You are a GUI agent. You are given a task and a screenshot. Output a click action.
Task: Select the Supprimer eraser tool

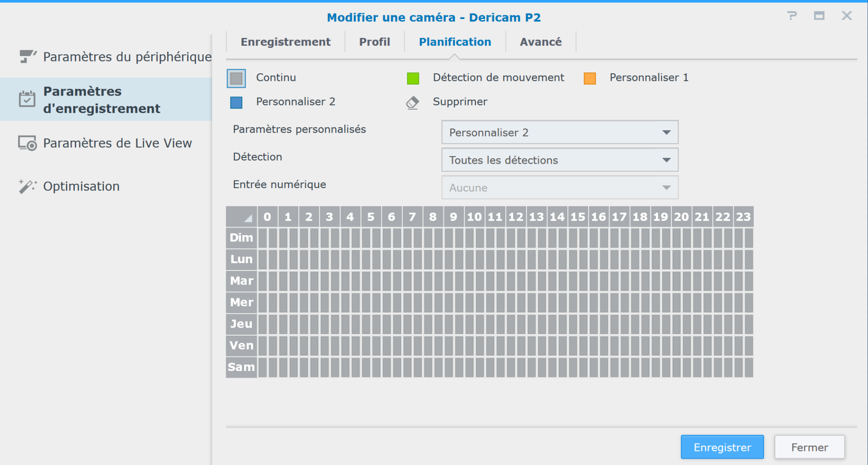click(412, 102)
